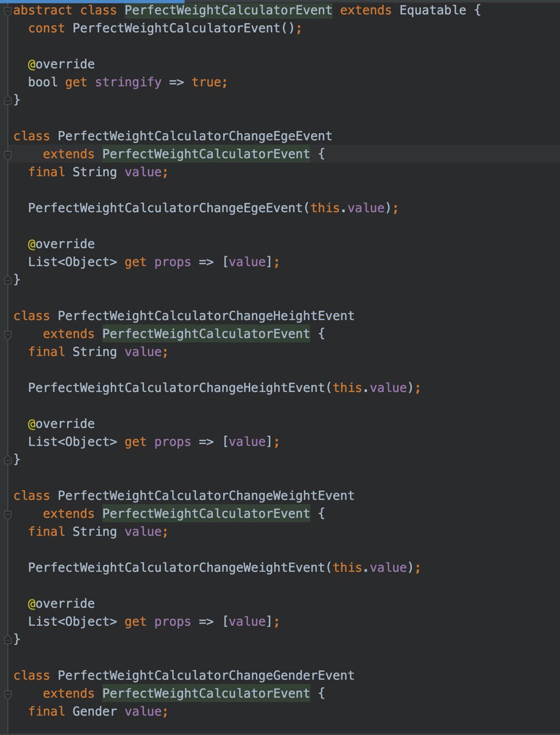Click the PerfectWeightCalculatorChangeGenderEvent class name

pos(206,675)
